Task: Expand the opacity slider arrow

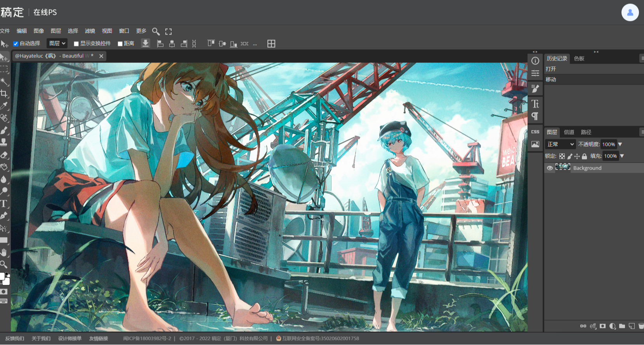Action: tap(620, 144)
